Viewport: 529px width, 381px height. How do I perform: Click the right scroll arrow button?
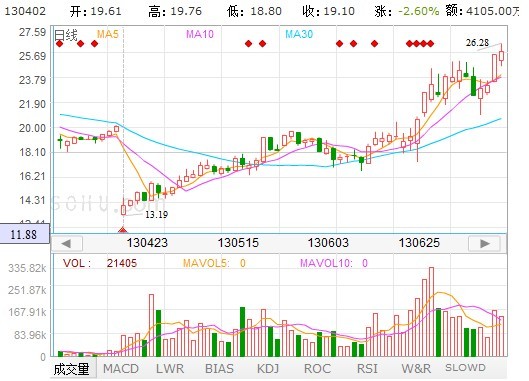[x=484, y=243]
